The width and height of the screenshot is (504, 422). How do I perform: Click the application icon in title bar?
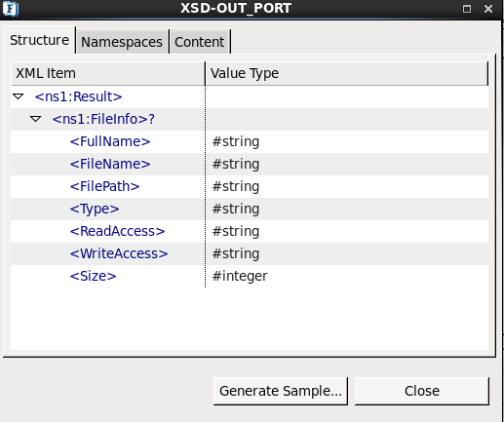pos(11,9)
